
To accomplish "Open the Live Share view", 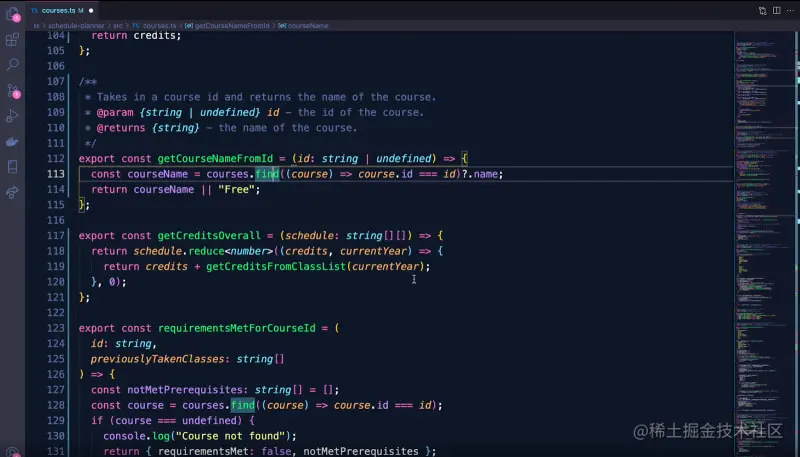I will (x=12, y=193).
